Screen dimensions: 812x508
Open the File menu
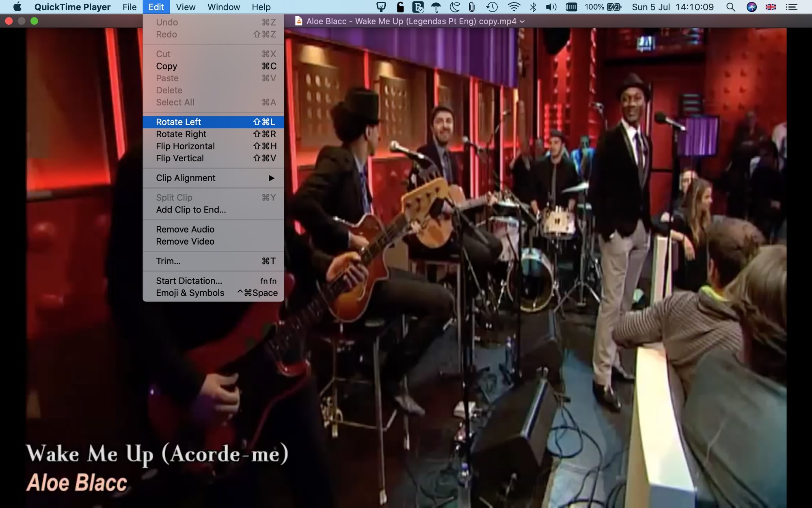point(130,7)
